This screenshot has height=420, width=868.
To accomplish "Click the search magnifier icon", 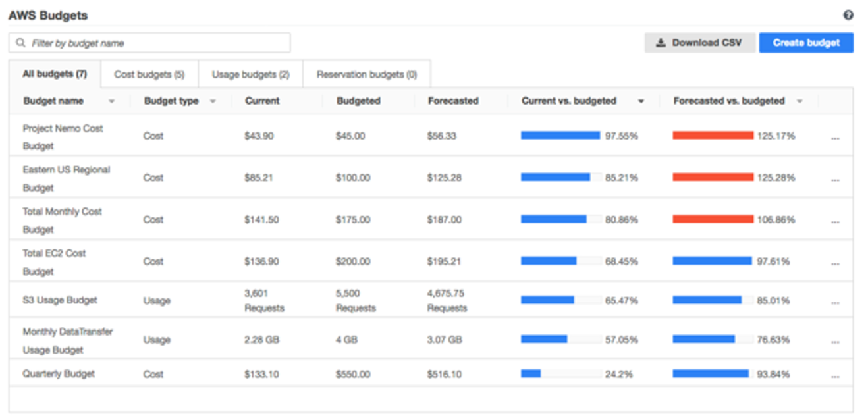I will 21,43.
